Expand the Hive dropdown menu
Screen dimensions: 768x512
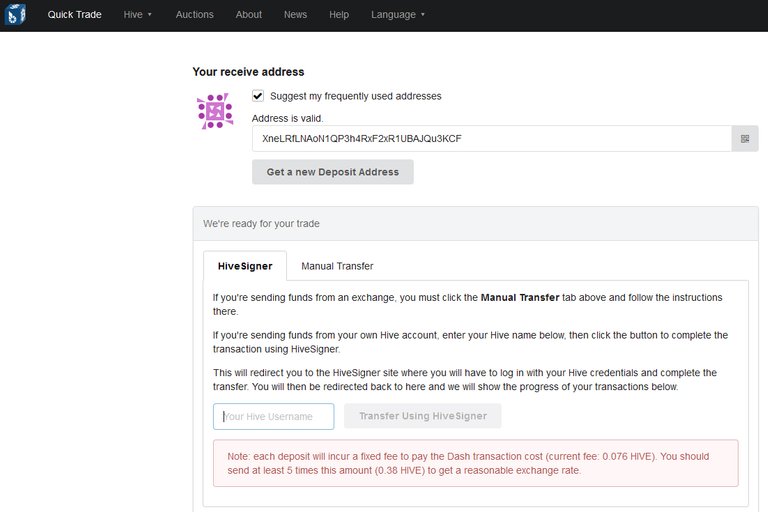click(x=138, y=15)
